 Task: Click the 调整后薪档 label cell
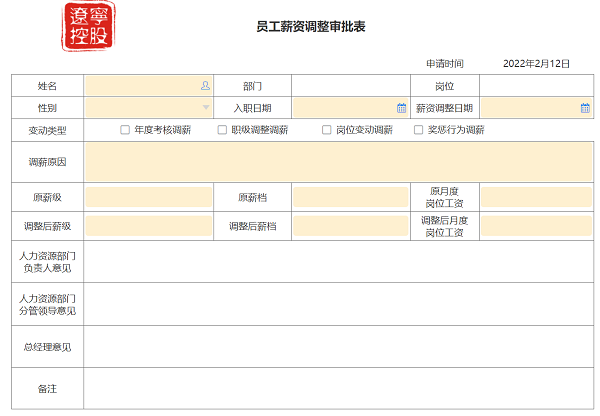[x=253, y=226]
